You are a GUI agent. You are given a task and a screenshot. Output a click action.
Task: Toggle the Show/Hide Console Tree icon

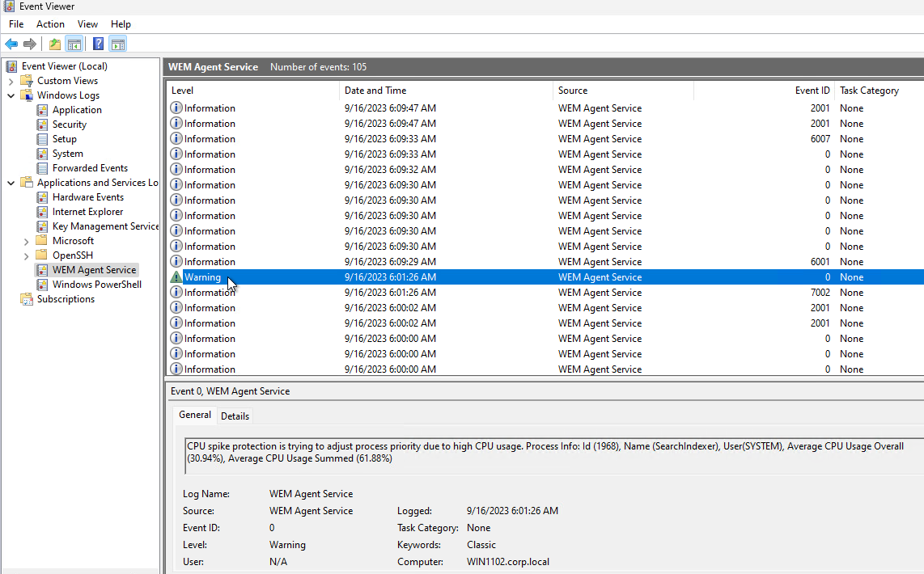click(x=74, y=44)
